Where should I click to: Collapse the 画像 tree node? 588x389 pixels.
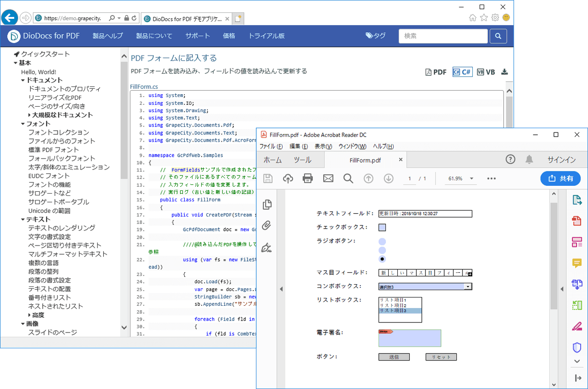[23, 324]
